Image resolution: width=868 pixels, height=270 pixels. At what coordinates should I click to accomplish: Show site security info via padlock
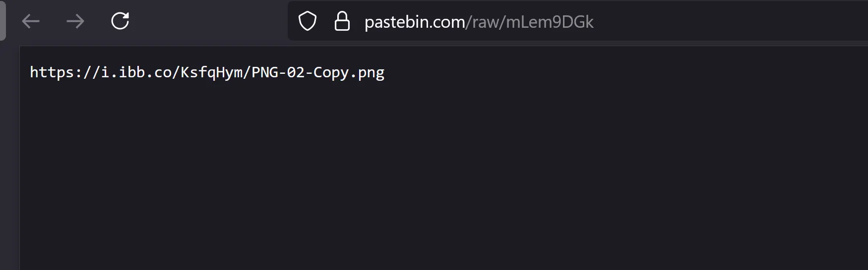coord(342,21)
